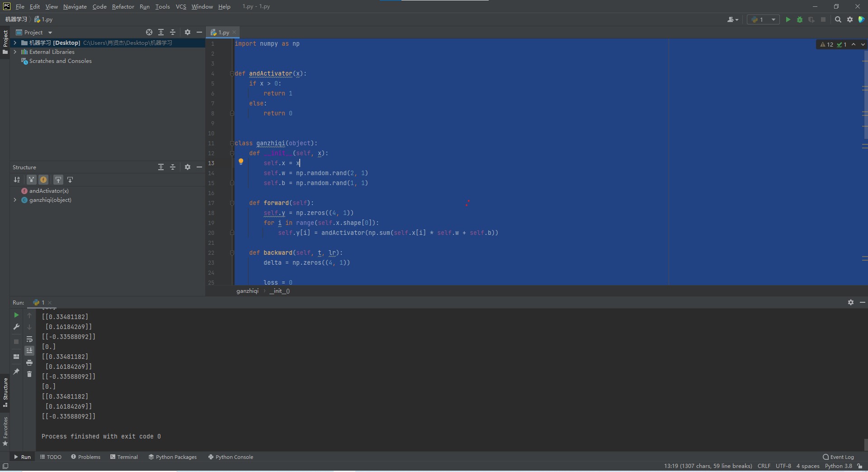Open the Event Log

[839, 457]
